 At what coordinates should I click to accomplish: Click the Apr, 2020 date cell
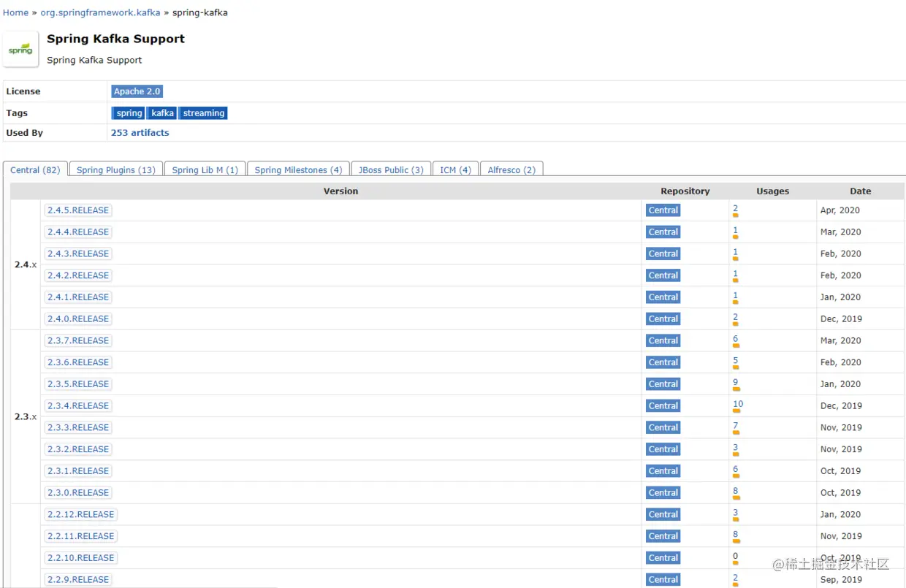[x=840, y=210]
